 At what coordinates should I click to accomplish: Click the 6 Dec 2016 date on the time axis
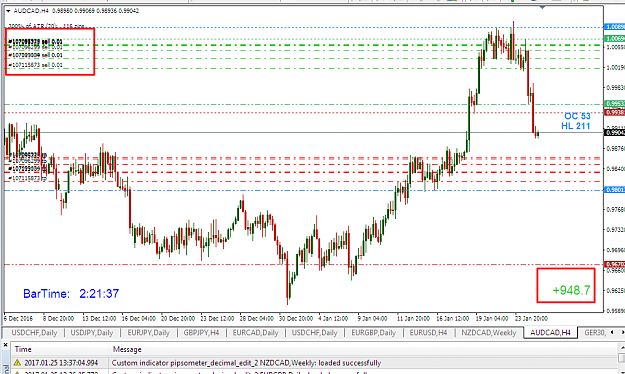[x=18, y=319]
